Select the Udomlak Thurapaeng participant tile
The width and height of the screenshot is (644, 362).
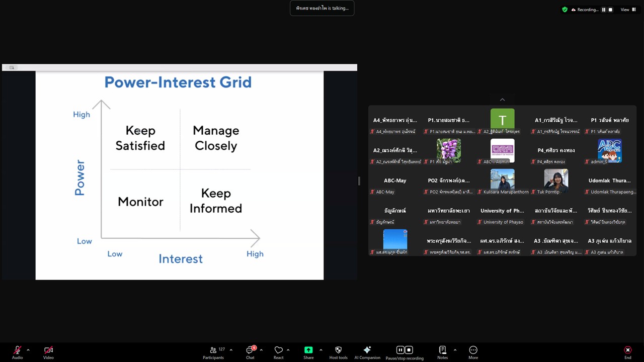click(610, 182)
